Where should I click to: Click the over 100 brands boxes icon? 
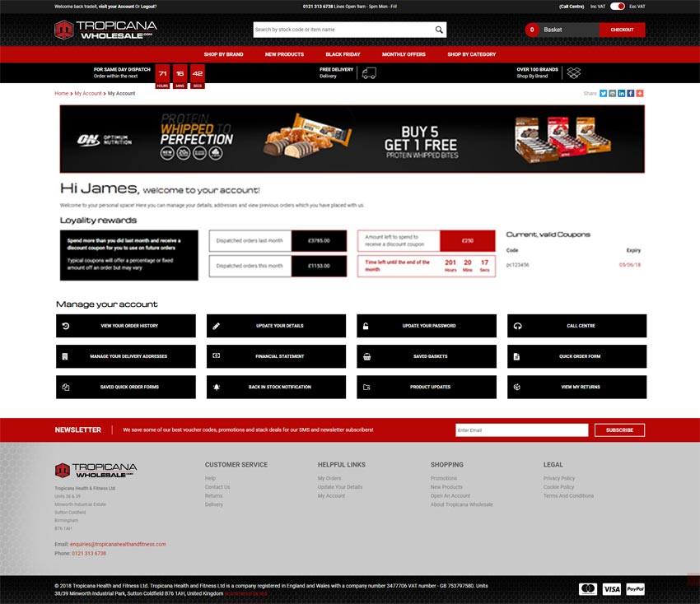(574, 72)
